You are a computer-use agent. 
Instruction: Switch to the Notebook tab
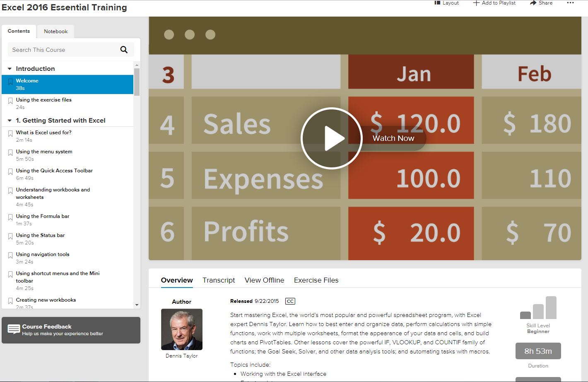55,31
